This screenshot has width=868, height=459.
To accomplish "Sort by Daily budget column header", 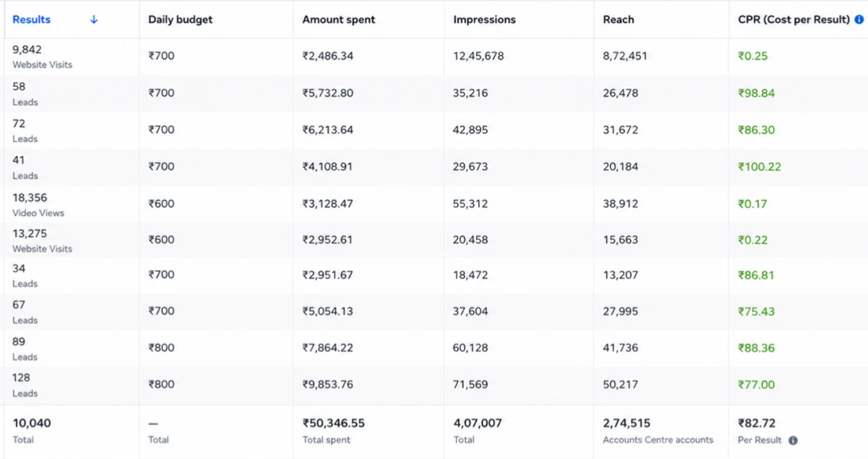I will pos(180,19).
